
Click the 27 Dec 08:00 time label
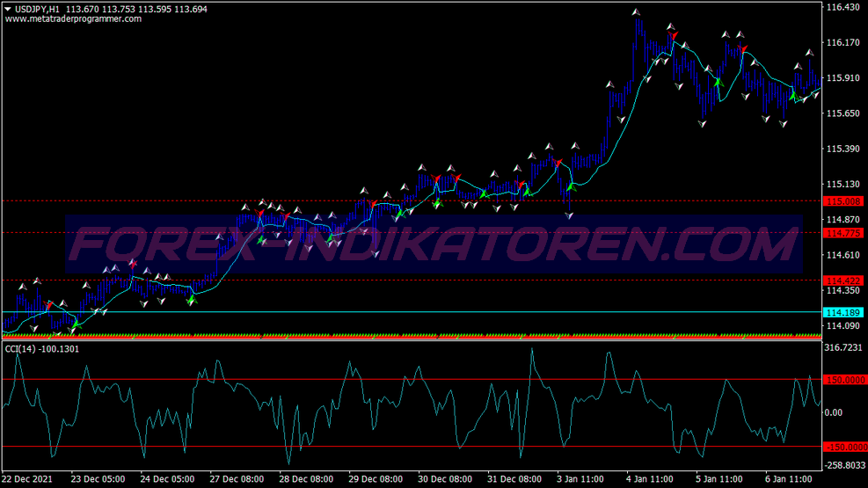click(x=237, y=479)
